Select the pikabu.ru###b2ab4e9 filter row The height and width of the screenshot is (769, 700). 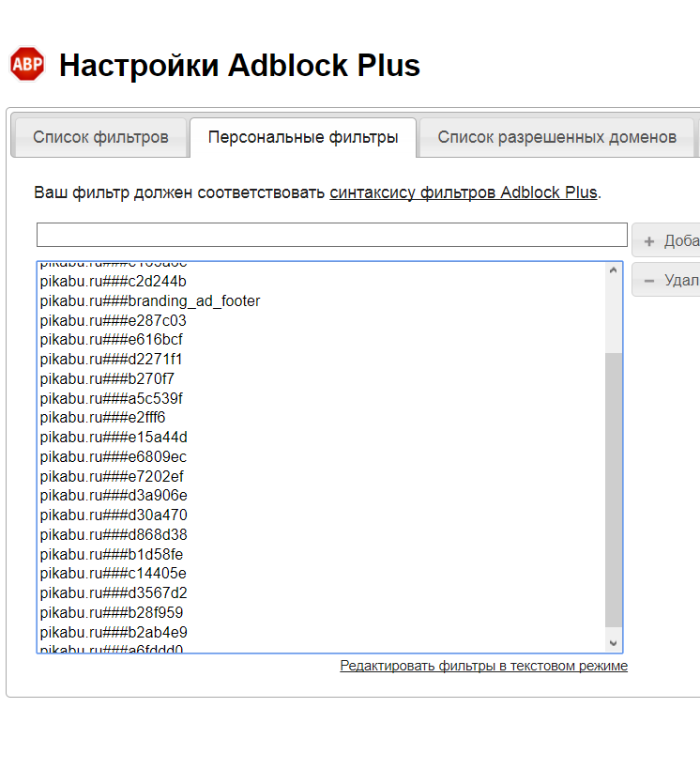pos(113,632)
